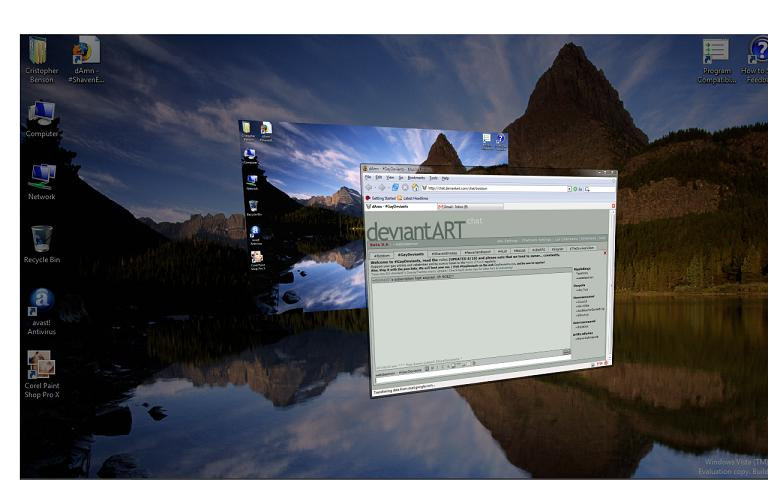768x480 pixels.
Task: Open Tools menu in Firefox window
Action: point(433,178)
